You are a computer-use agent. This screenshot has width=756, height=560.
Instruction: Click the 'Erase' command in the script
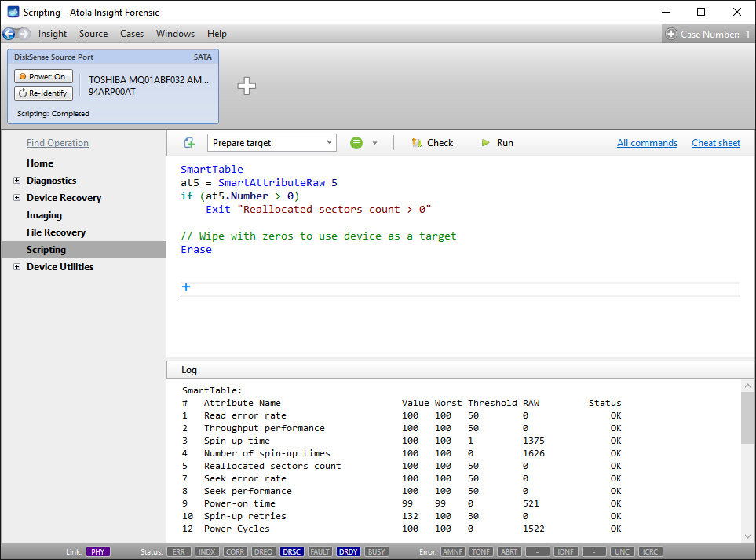click(196, 250)
